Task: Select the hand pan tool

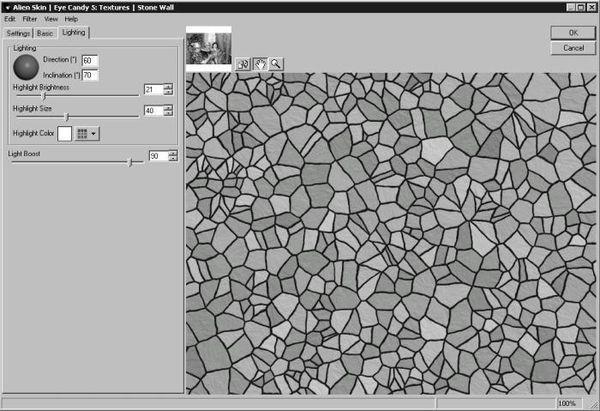Action: [258, 63]
